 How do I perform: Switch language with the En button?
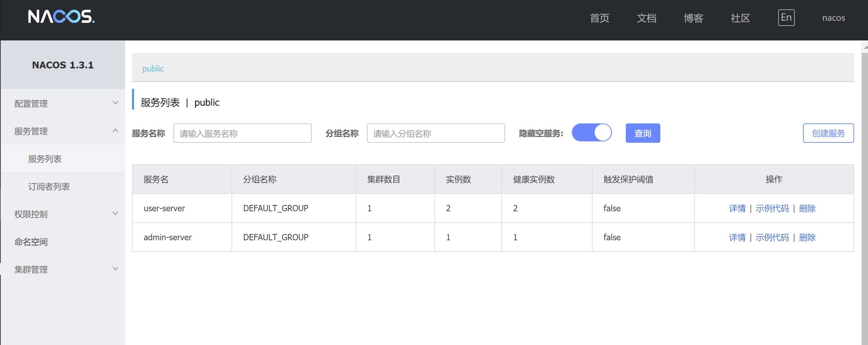[786, 18]
